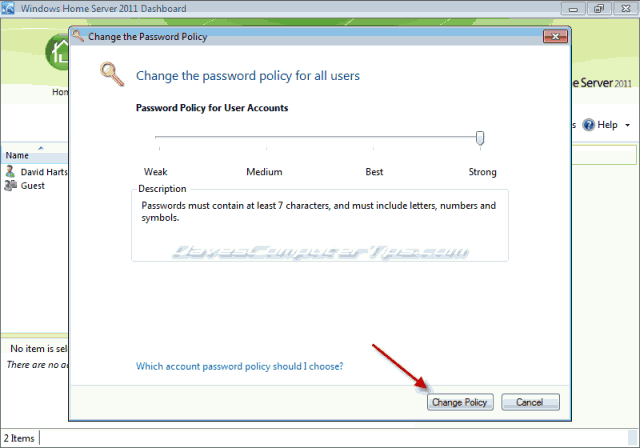Click the password policy slider thumb
The width and height of the screenshot is (640, 448).
(x=480, y=138)
